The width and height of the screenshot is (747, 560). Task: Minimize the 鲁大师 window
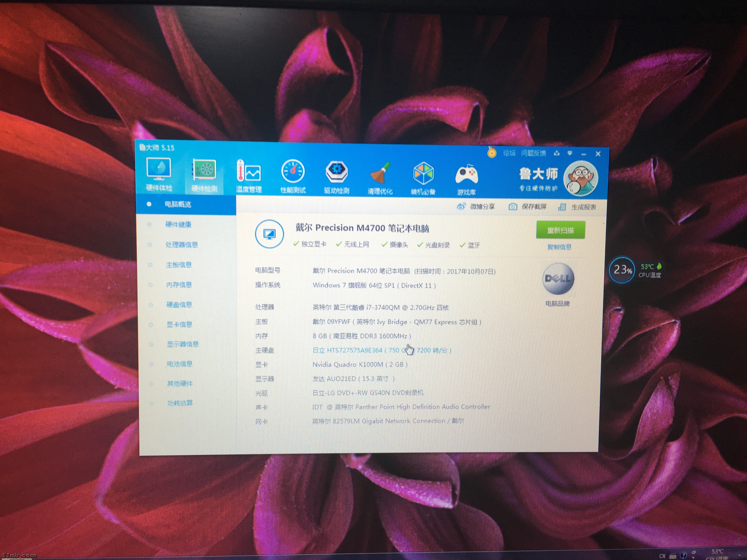584,154
